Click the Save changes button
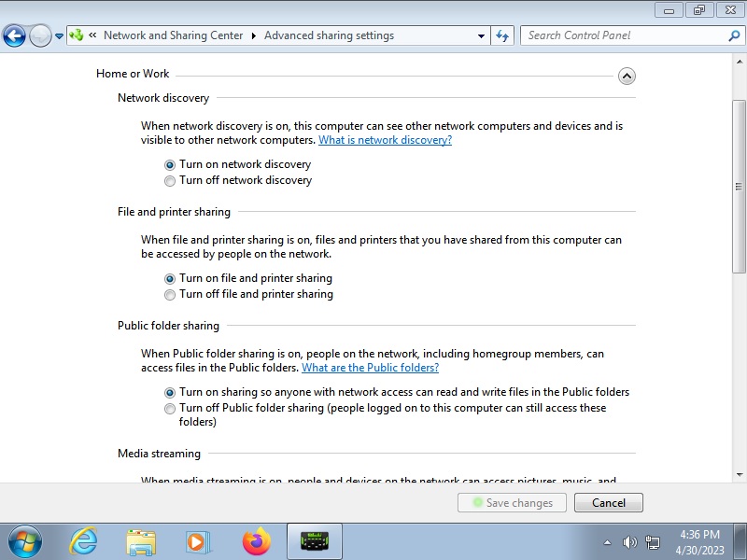The width and height of the screenshot is (747, 560). tap(512, 502)
